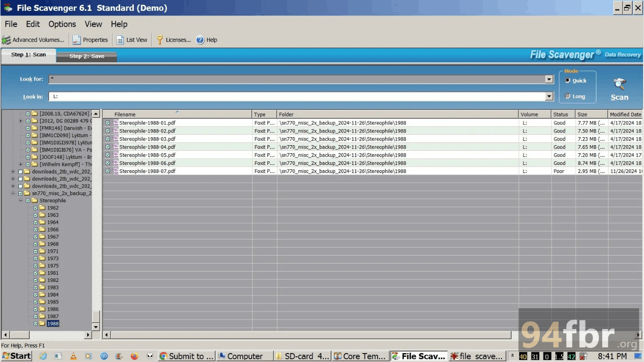Toggle checkbox for folder 1962

click(35, 208)
